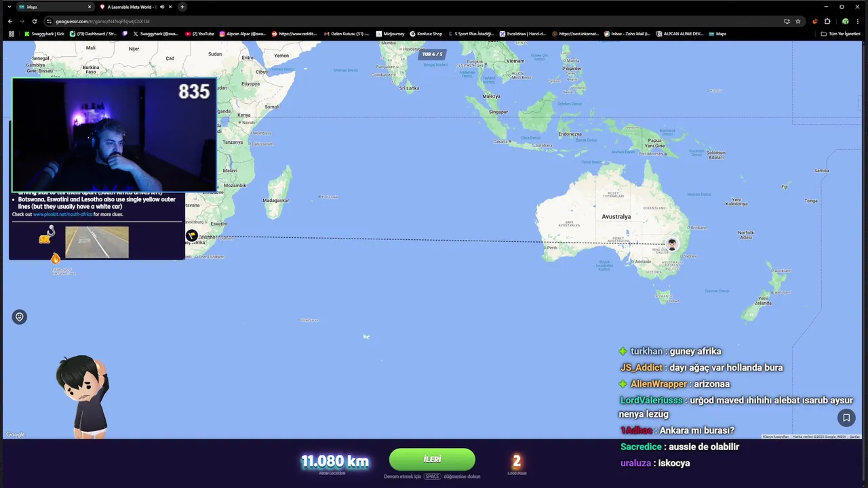The width and height of the screenshot is (868, 488).
Task: Open the Maps bookmark in bookmarks bar
Action: (x=717, y=33)
